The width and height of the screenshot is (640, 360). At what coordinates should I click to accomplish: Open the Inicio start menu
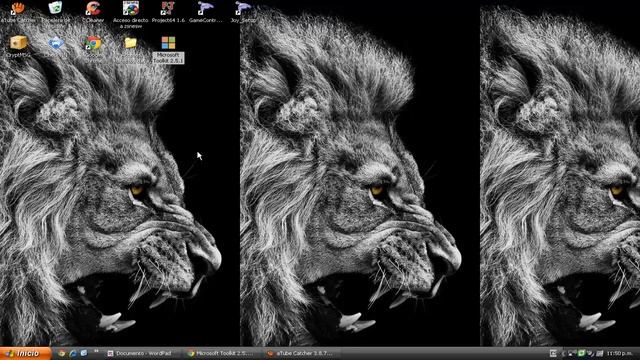click(25, 353)
